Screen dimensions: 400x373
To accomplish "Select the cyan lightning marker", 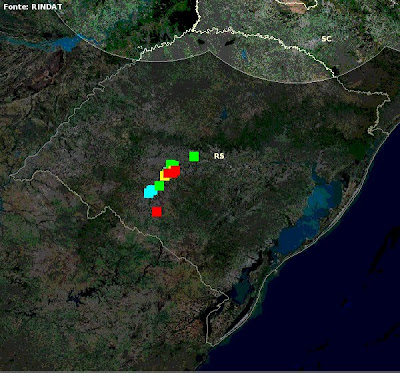I will click(150, 192).
